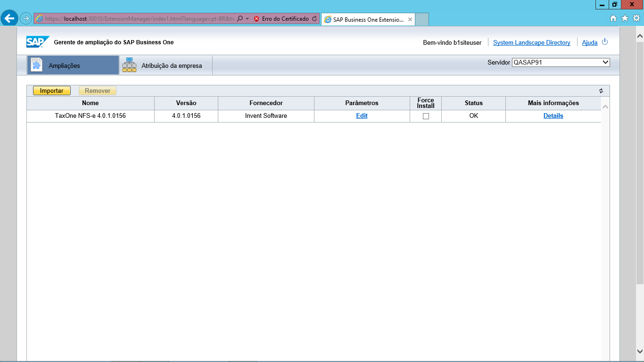Click the Versão column header
This screenshot has width=644, height=362.
pyautogui.click(x=186, y=103)
